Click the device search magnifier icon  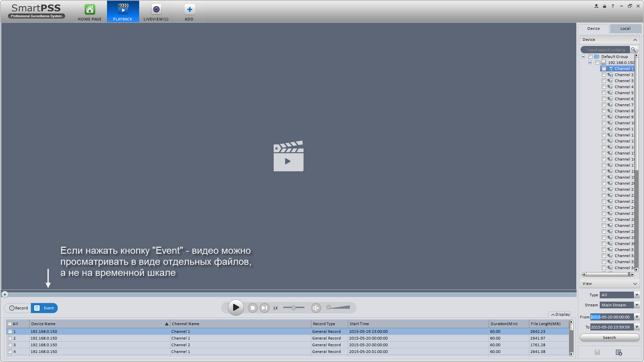click(x=633, y=50)
